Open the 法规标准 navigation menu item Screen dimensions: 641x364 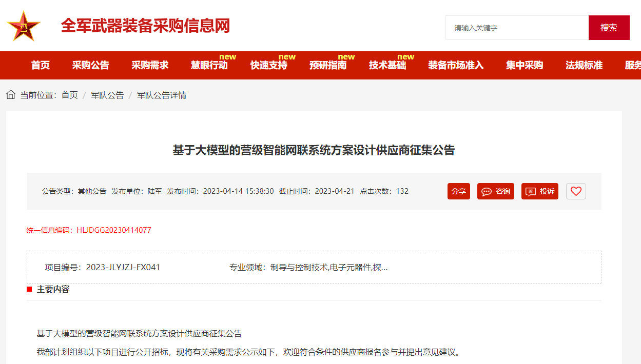(x=584, y=65)
